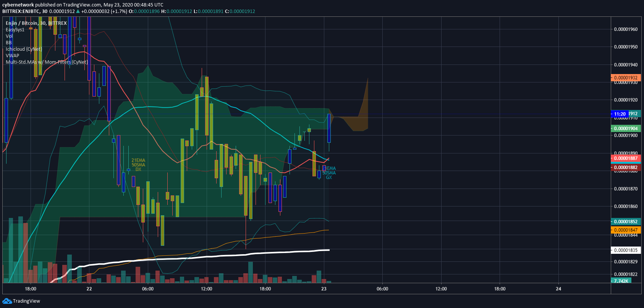Click the white 0.00001835 price label
The width and height of the screenshot is (644, 308).
point(626,250)
